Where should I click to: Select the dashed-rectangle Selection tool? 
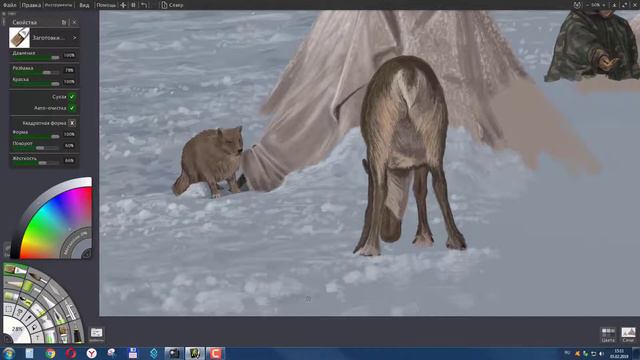click(9, 309)
